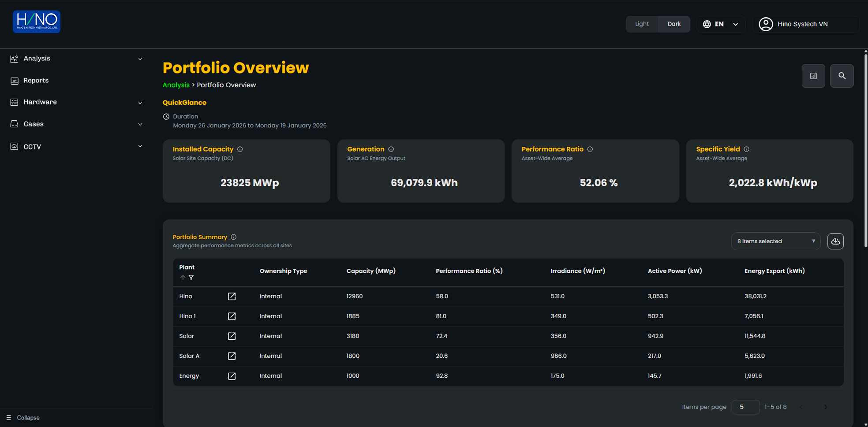The image size is (868, 427).
Task: Sort Plant column with the arrow icon
Action: point(183,278)
